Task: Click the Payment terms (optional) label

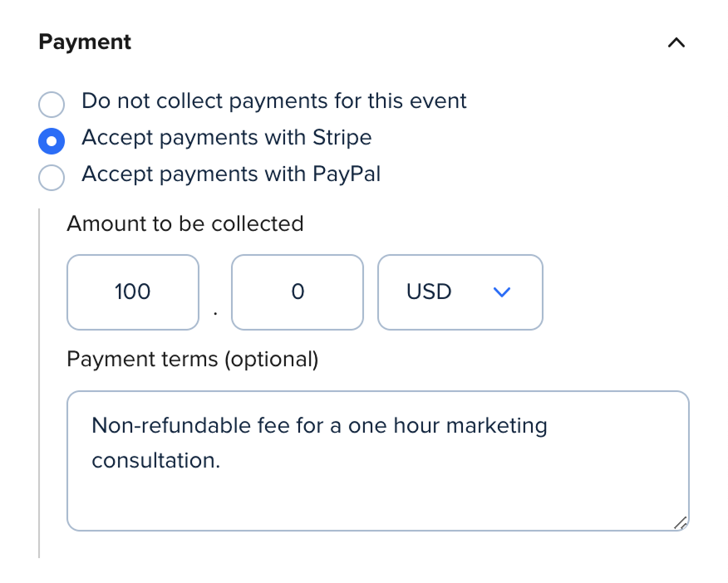Action: click(x=192, y=359)
